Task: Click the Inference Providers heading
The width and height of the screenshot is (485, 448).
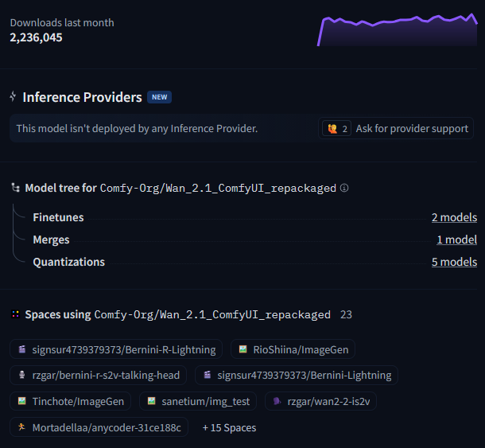Action: pyautogui.click(x=82, y=97)
